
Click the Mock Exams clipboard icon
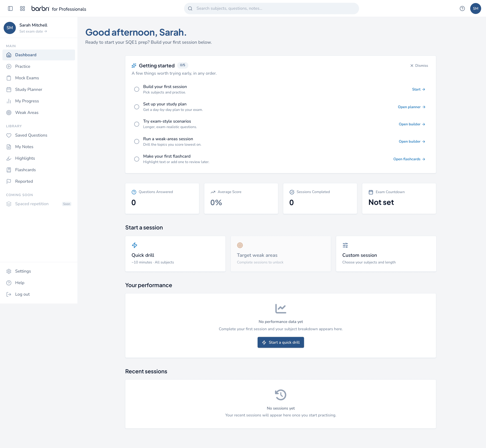pyautogui.click(x=9, y=78)
